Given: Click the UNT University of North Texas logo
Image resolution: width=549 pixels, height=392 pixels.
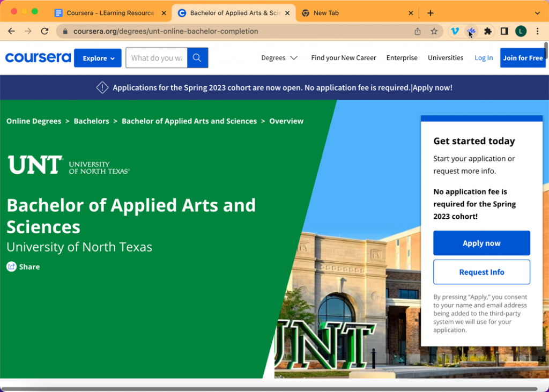Looking at the screenshot, I should [69, 165].
